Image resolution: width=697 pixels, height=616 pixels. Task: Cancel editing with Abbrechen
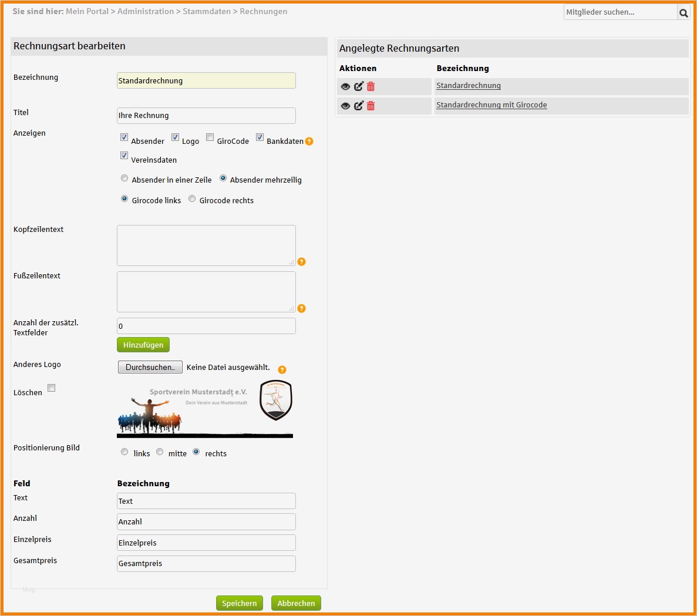tap(296, 603)
